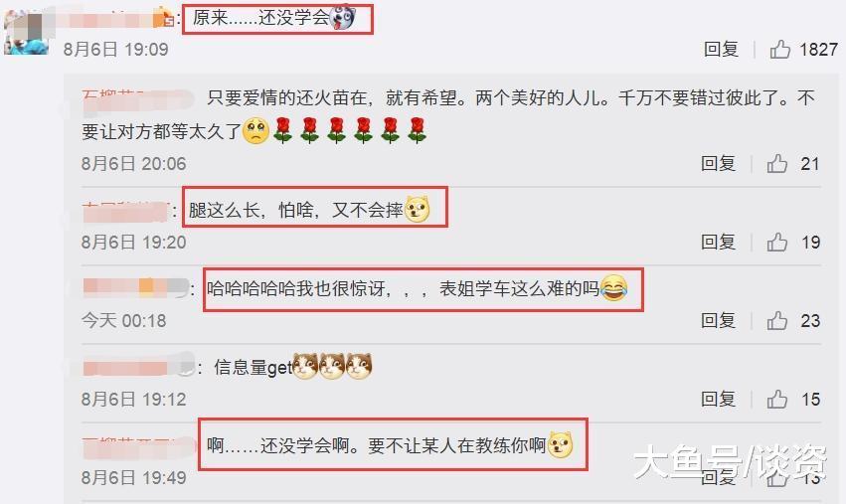
Task: Click the doge emoji after 又不会摔
Action: pos(418,210)
